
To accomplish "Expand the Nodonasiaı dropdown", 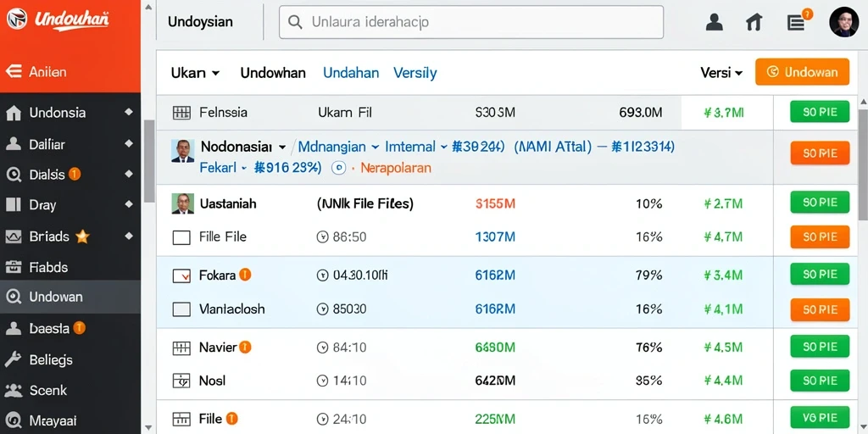I will tap(282, 147).
